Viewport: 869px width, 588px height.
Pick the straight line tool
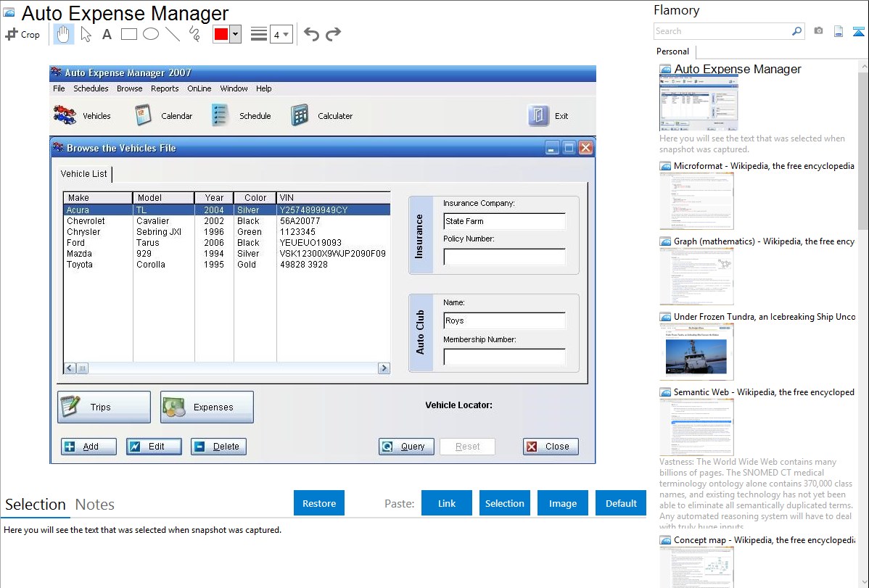173,34
